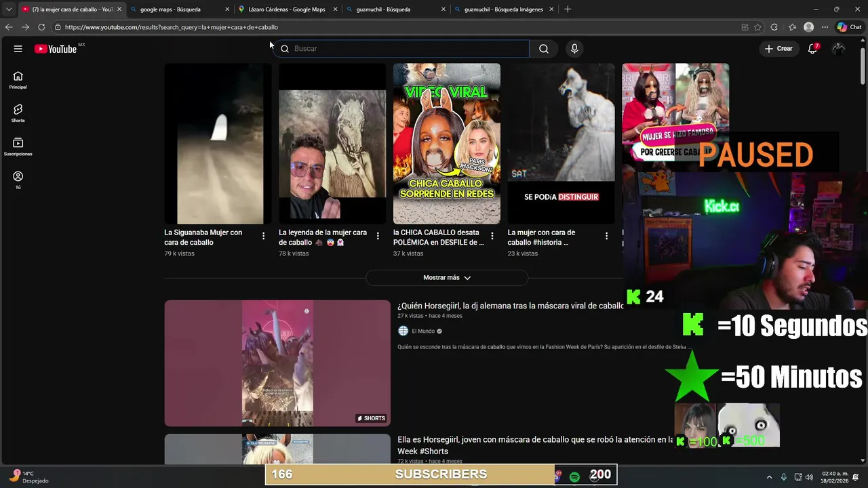
Task: Open the Spotify icon in the taskbar
Action: [574, 477]
